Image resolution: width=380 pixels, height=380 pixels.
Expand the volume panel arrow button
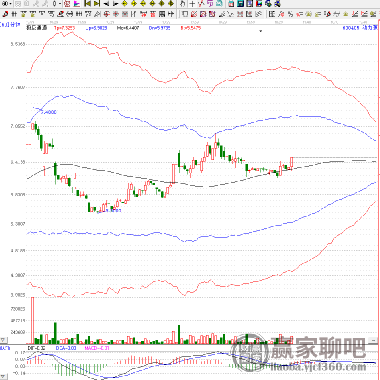pyautogui.click(x=3, y=340)
